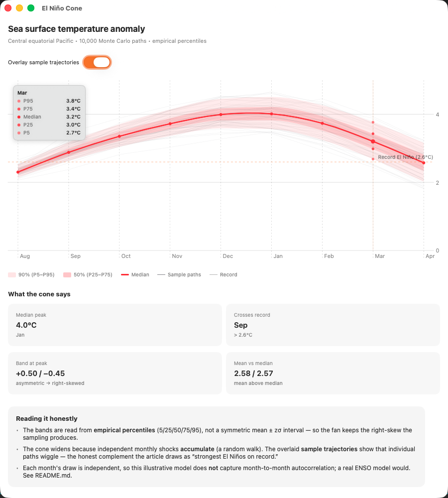Click the Apr median end point

point(424,163)
